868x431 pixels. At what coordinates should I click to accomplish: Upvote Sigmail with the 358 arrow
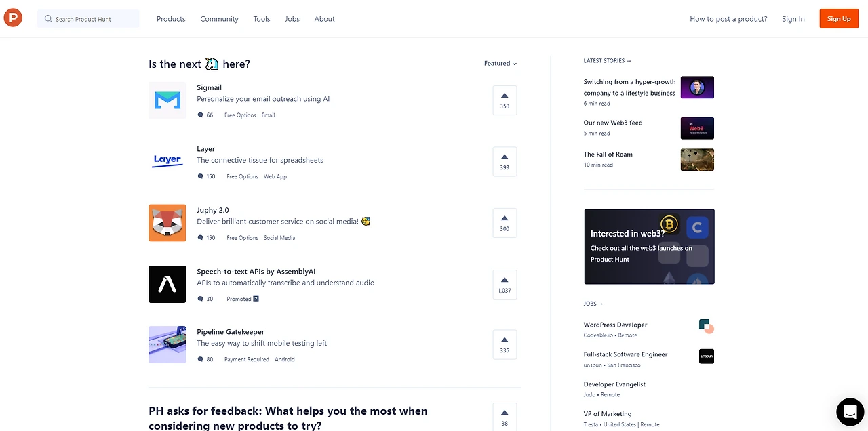(505, 100)
